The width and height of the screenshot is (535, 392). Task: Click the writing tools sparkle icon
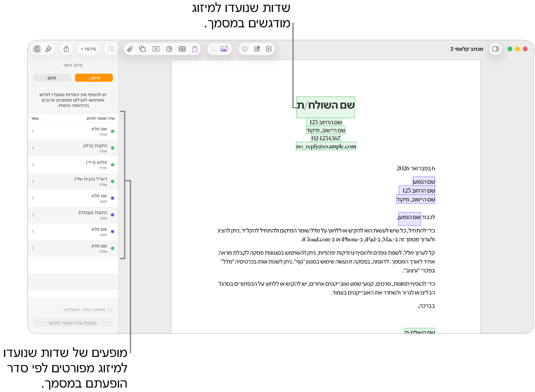click(x=245, y=49)
